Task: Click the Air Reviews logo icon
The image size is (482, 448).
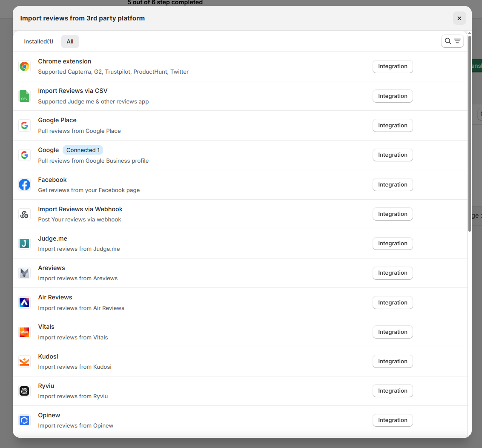Action: pyautogui.click(x=24, y=302)
